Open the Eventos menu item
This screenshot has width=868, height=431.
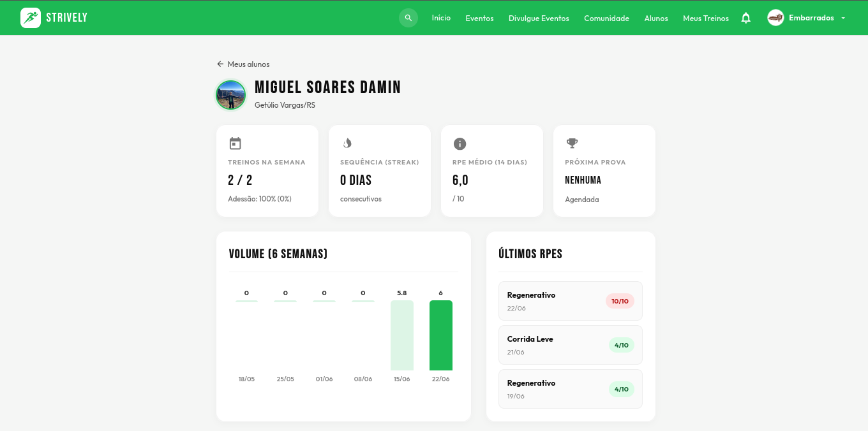pos(479,18)
